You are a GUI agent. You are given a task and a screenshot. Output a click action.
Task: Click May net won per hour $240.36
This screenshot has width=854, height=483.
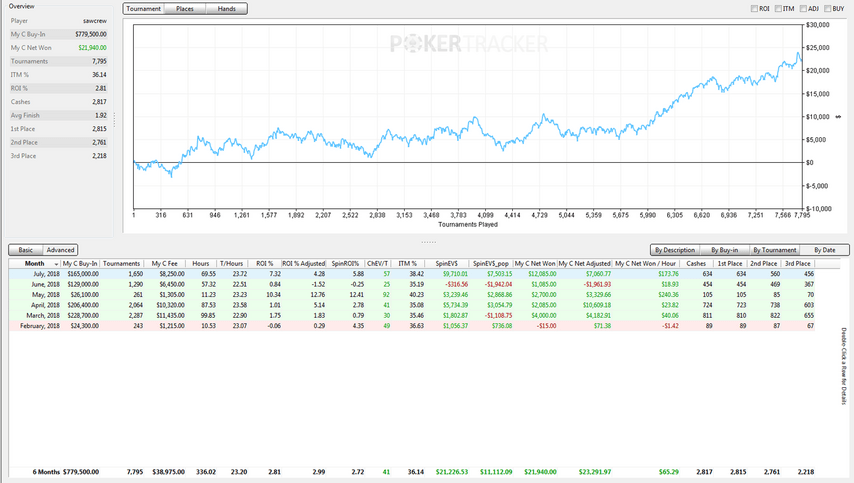point(668,295)
